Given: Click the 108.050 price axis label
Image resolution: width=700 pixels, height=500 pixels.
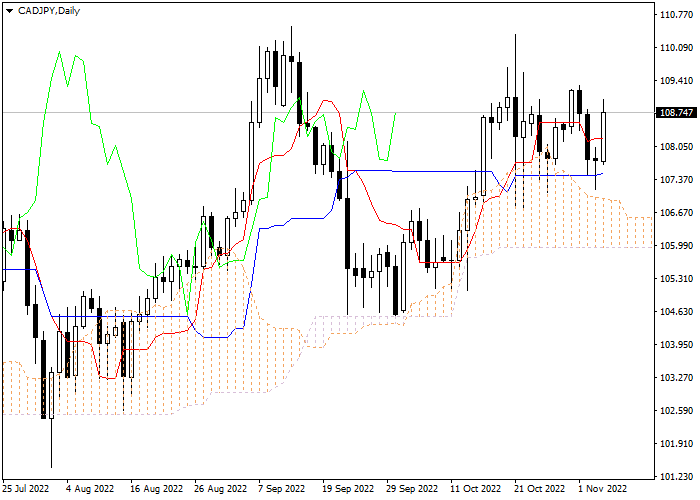Looking at the screenshot, I should [x=676, y=147].
